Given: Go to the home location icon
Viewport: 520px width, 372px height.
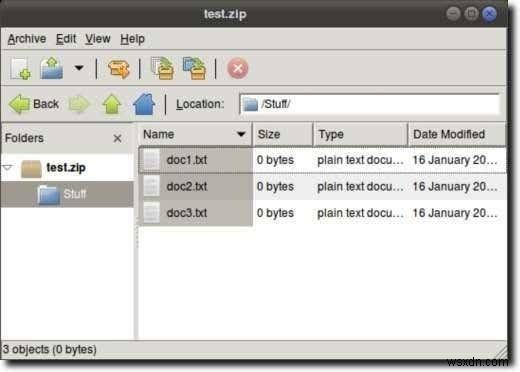Looking at the screenshot, I should [x=144, y=104].
